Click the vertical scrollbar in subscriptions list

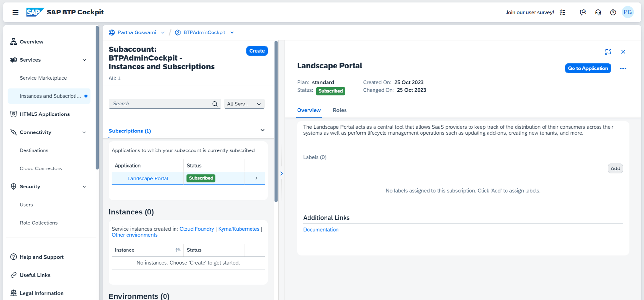[276, 122]
